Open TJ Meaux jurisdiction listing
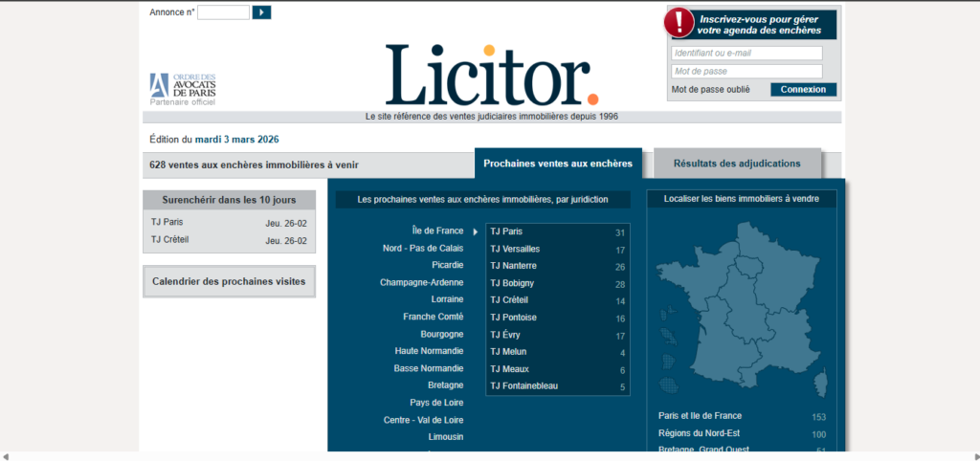 pyautogui.click(x=558, y=369)
